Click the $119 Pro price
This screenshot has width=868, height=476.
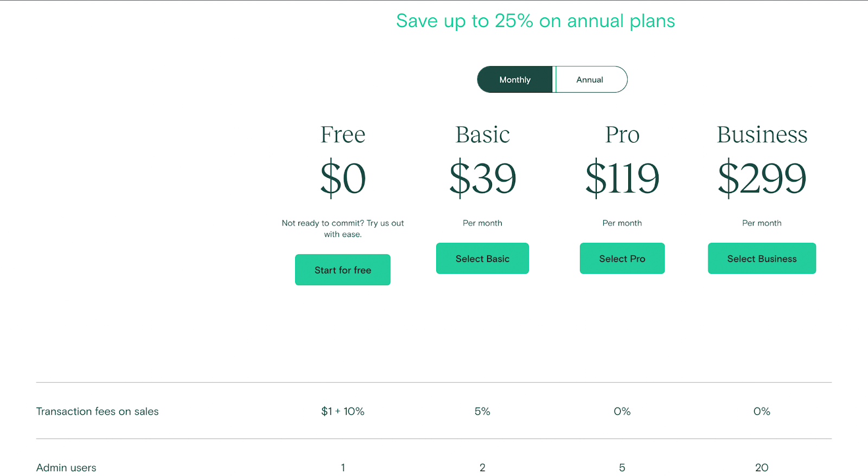tap(622, 178)
